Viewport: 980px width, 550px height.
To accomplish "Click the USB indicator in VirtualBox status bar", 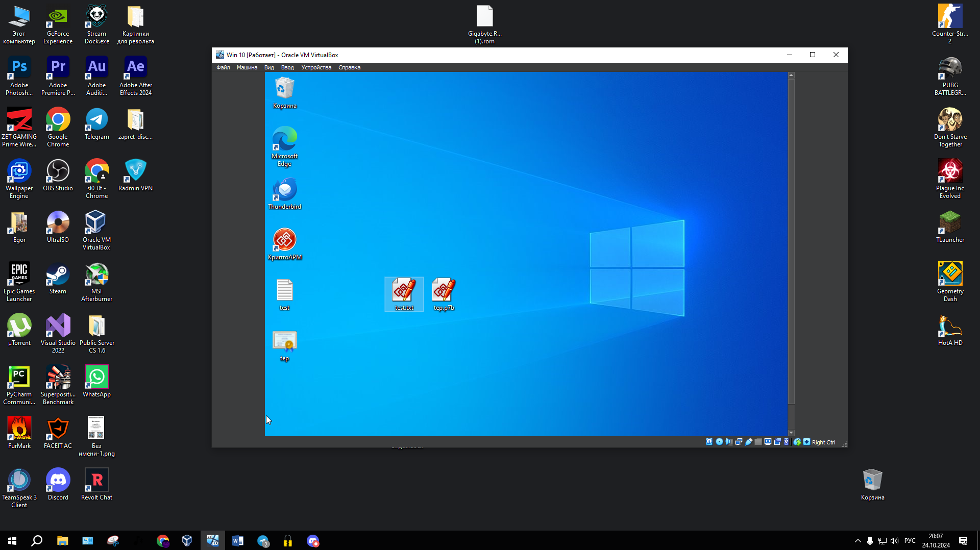I will 749,442.
